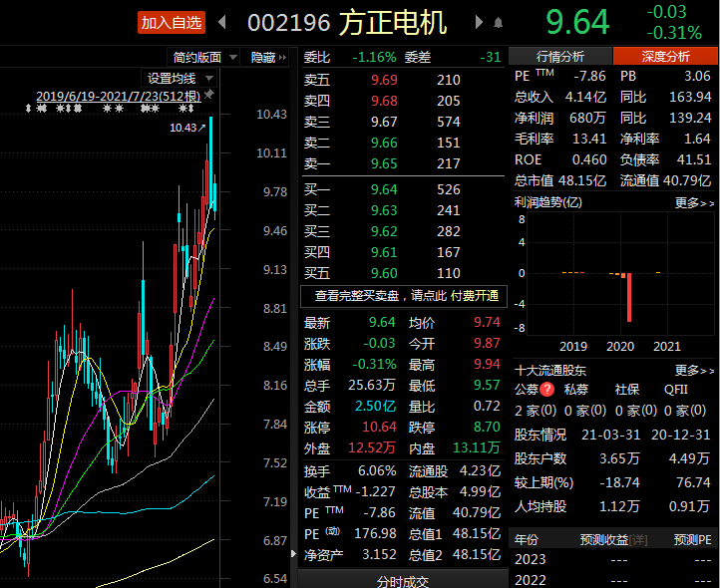This screenshot has width=720, height=588.
Task: Click the 外盘 12.52万 value
Action: (372, 448)
